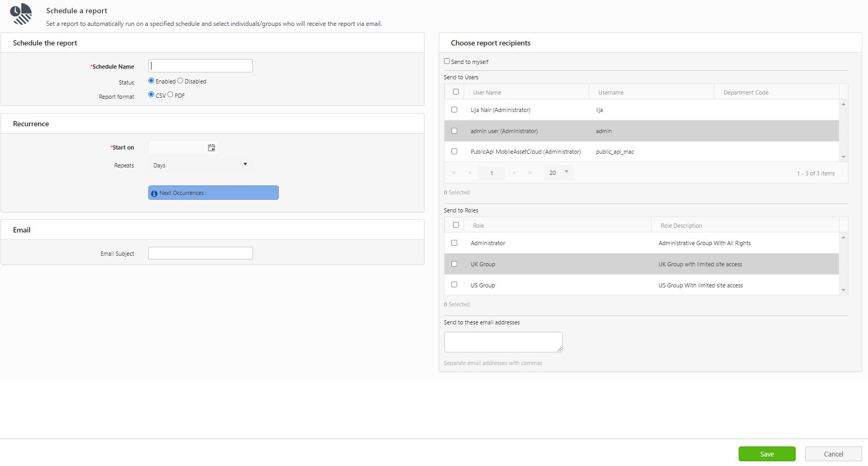Open the Repeats Days dropdown
Viewport: 868px width, 466px height.
200,165
